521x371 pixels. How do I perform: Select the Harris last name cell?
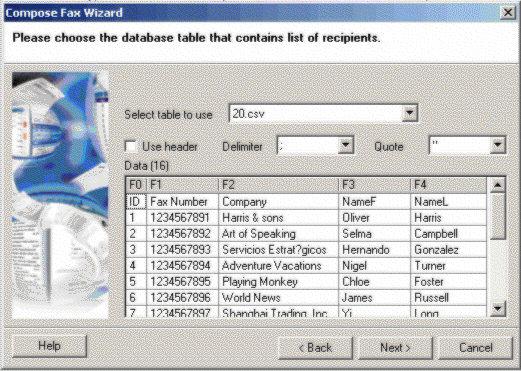click(x=449, y=218)
